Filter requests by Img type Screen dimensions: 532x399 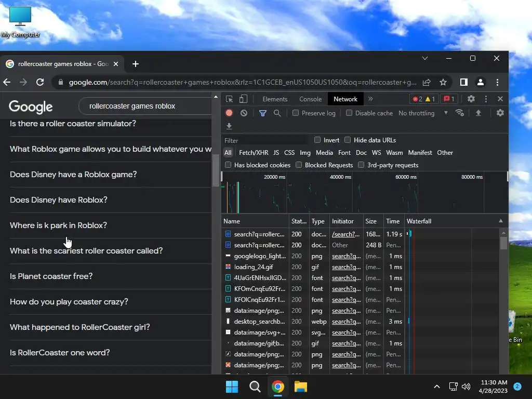click(305, 153)
